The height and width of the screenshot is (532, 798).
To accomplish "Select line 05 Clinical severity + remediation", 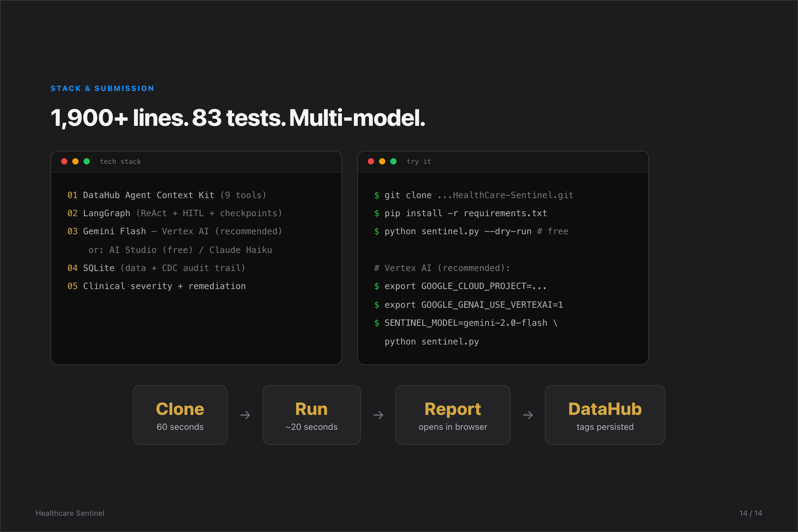I will pos(156,286).
